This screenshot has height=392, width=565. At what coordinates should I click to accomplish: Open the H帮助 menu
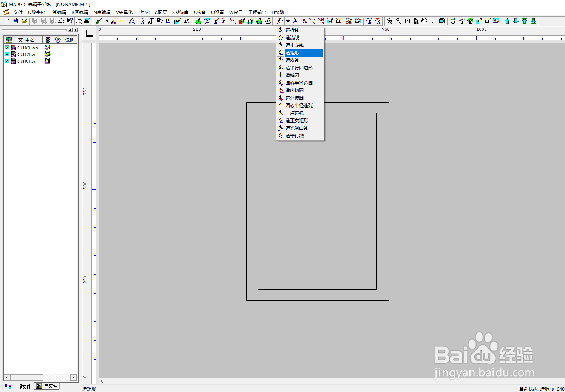[x=278, y=12]
